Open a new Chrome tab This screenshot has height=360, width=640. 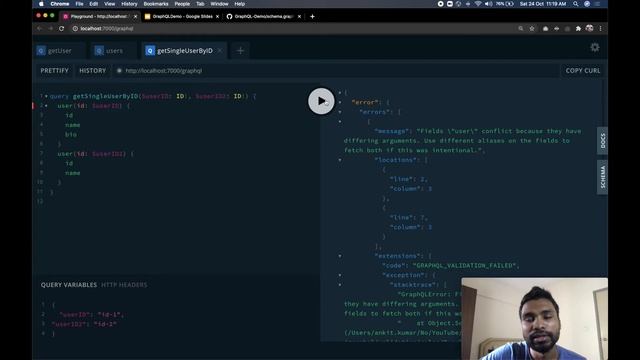coord(312,16)
